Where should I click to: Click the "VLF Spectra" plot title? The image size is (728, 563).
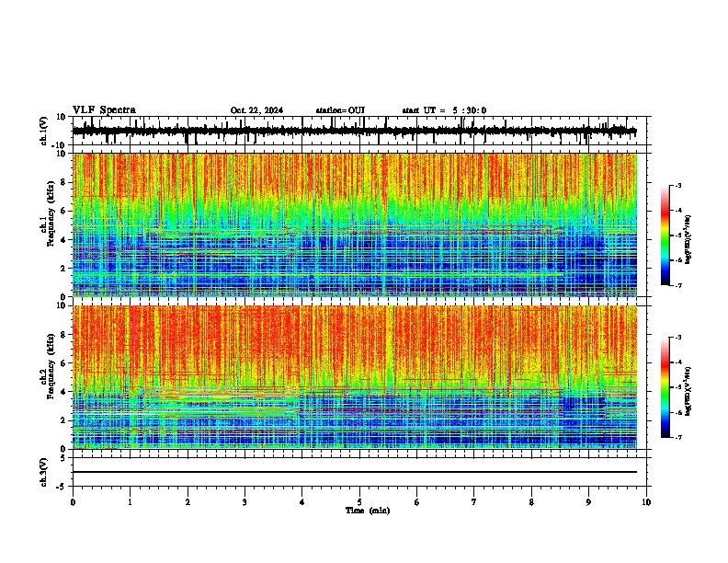104,110
